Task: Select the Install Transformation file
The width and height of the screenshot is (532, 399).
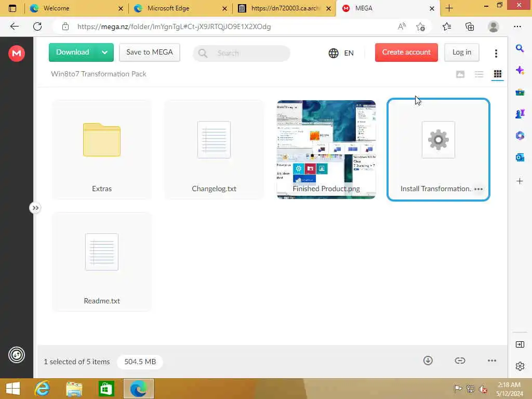Action: click(438, 149)
